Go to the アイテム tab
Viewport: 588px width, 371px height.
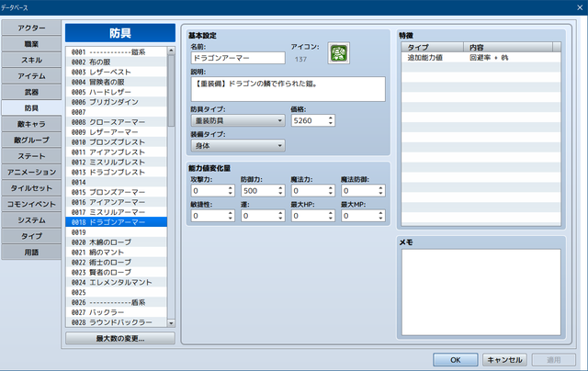click(31, 76)
